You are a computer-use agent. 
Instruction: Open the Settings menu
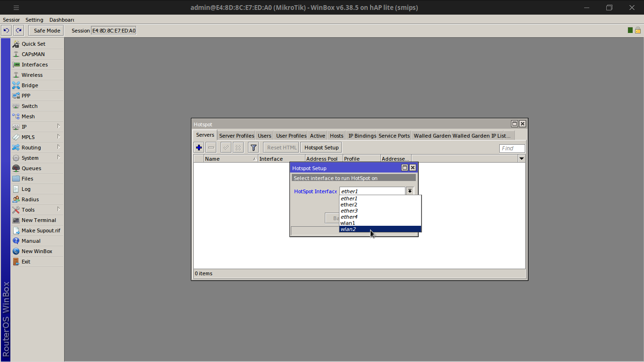[34, 20]
